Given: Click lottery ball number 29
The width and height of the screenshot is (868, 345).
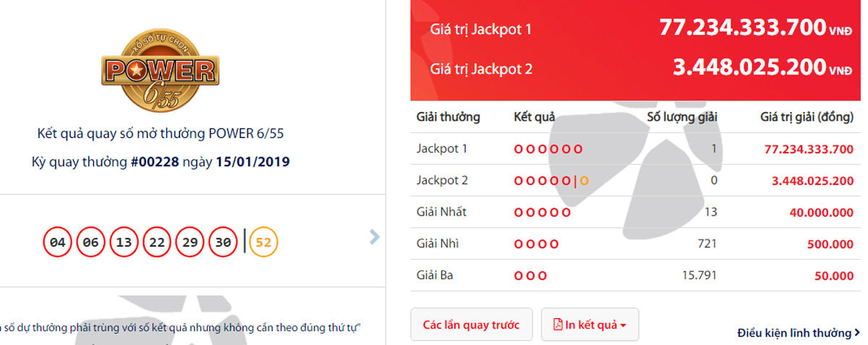Looking at the screenshot, I should click(190, 242).
